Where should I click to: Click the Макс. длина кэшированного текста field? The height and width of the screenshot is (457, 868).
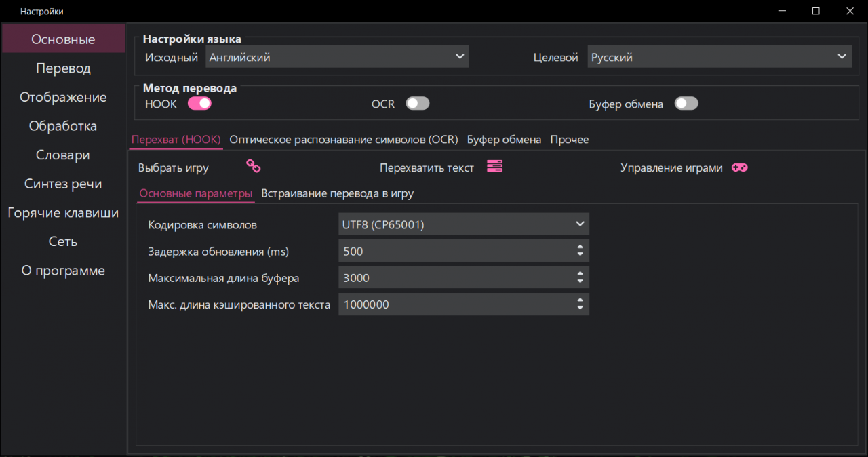click(x=454, y=304)
